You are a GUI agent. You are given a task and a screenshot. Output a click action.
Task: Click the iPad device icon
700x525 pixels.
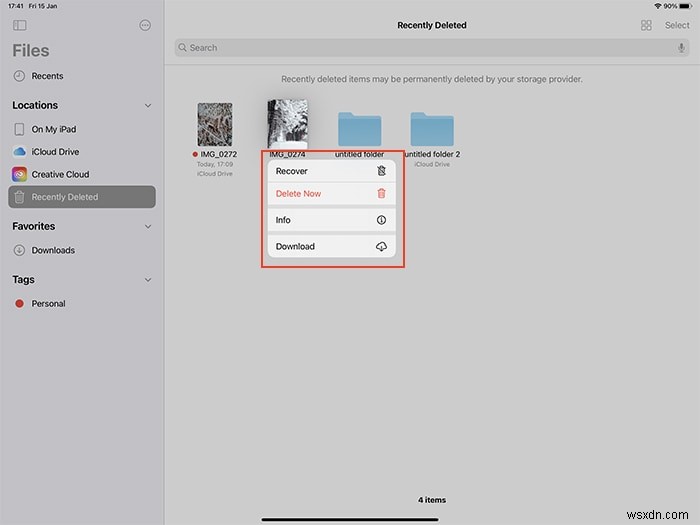point(19,129)
